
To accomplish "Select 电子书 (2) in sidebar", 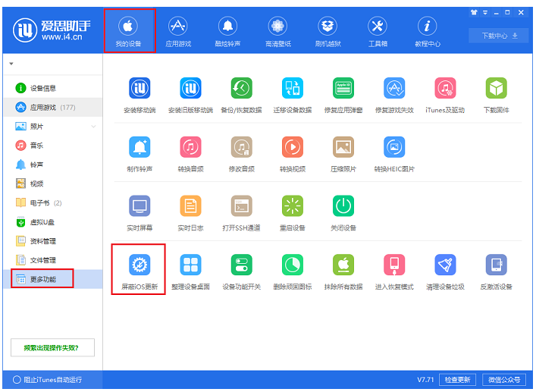I will [53, 203].
